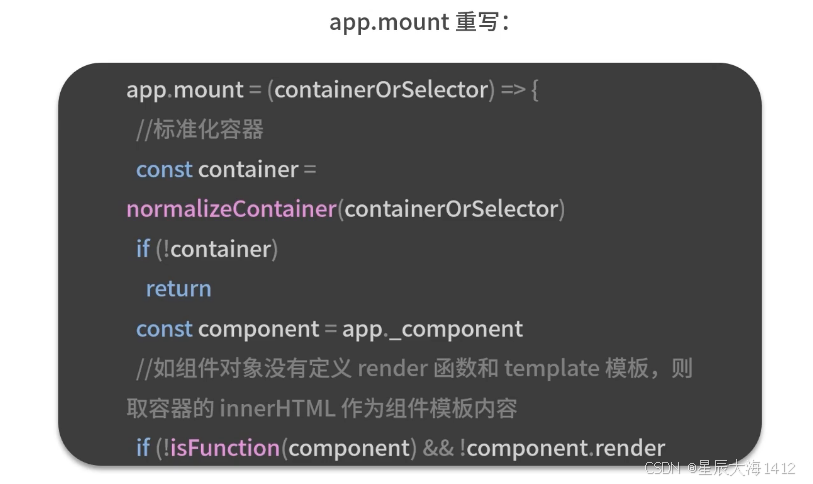Click containerOrSelector inside normalizeContainer call
Image resolution: width=813 pixels, height=484 pixels.
point(451,209)
